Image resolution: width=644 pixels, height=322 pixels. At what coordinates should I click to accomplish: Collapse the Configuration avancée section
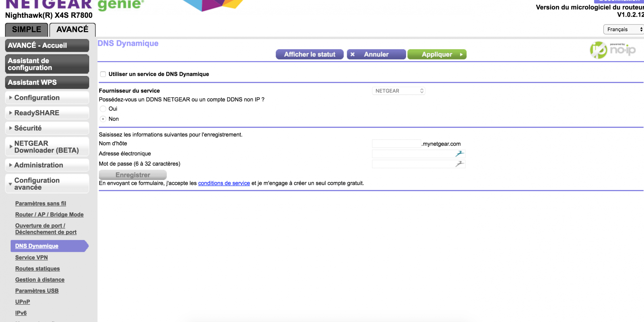pyautogui.click(x=47, y=184)
